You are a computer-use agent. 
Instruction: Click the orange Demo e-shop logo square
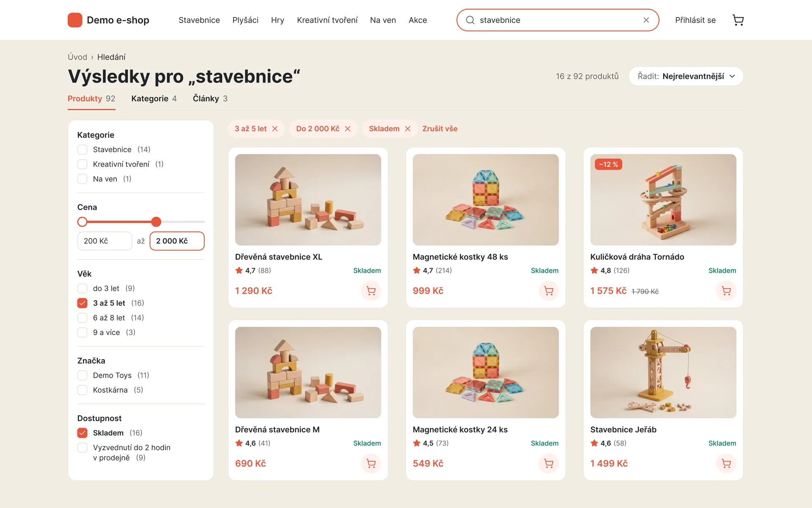75,20
